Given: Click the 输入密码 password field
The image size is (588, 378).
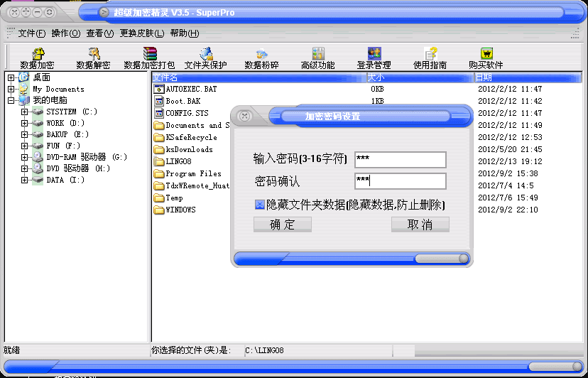Looking at the screenshot, I should click(400, 160).
